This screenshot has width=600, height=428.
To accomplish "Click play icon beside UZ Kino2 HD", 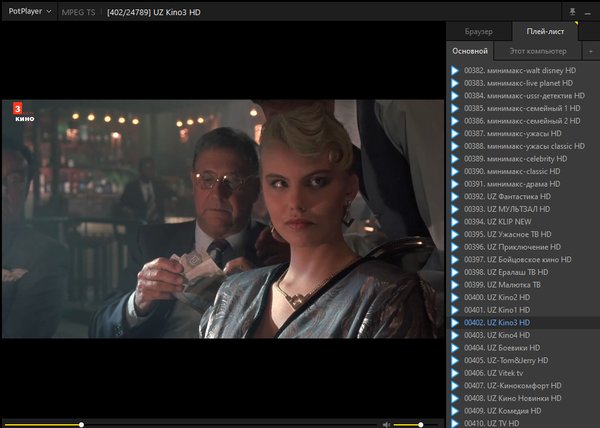I will pos(455,298).
